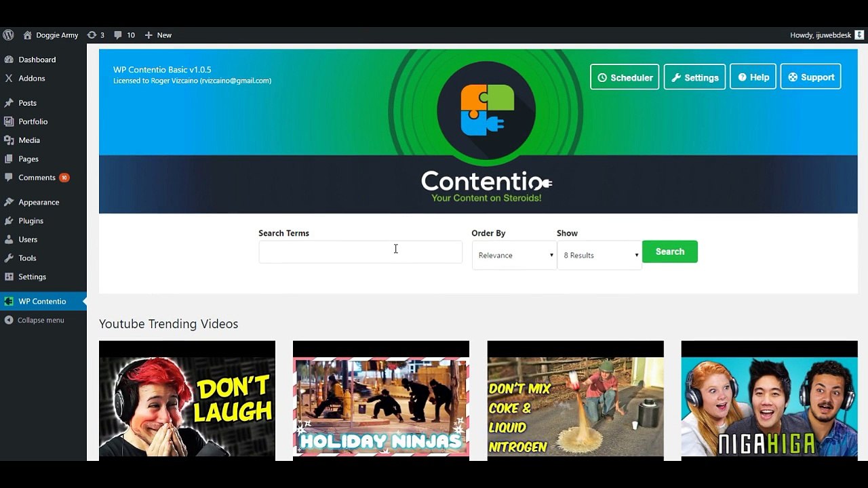Click the Collapse menu arrow icon
868x488 pixels.
[9, 320]
